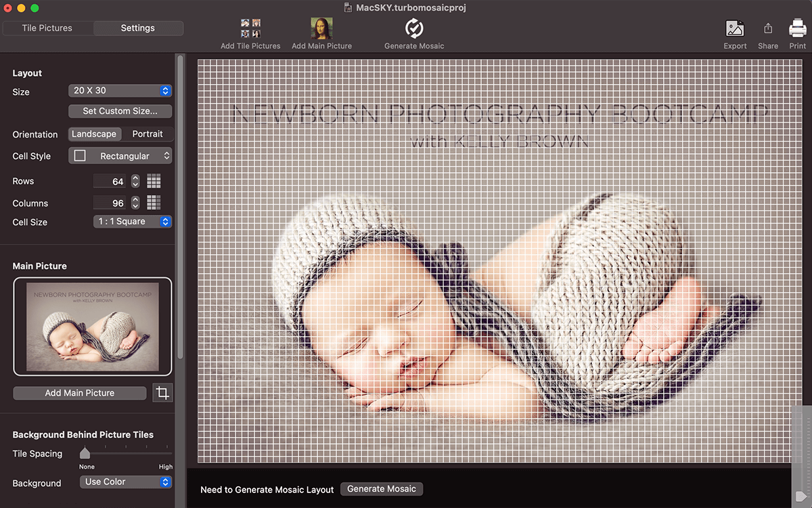Click the Add Main Picture Mona Lisa icon
This screenshot has height=508, width=812.
click(321, 28)
